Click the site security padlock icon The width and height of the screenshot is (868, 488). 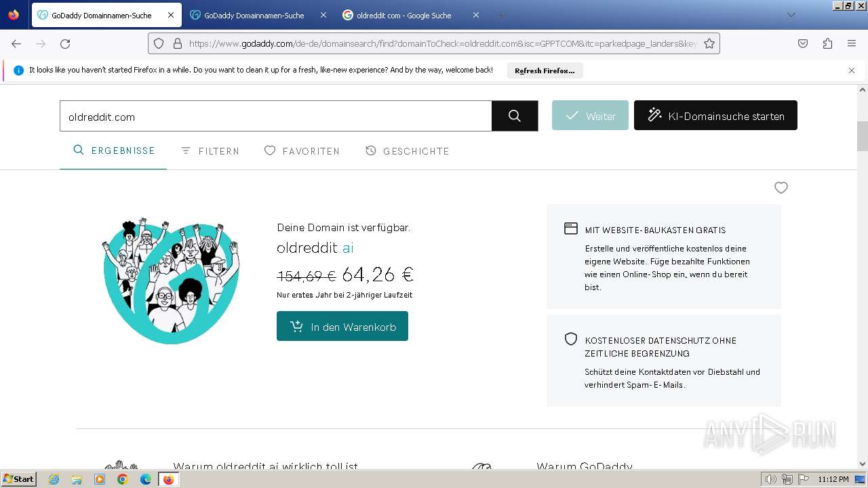[178, 43]
